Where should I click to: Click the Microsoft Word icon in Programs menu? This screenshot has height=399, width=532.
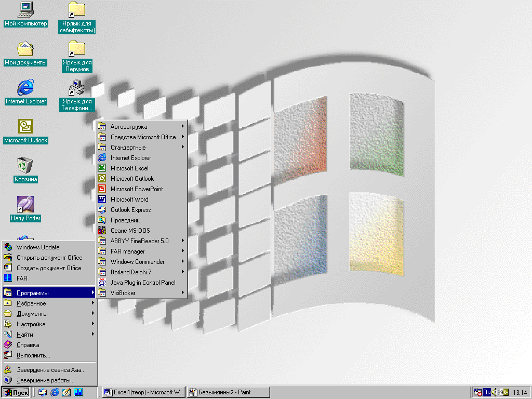click(x=102, y=199)
